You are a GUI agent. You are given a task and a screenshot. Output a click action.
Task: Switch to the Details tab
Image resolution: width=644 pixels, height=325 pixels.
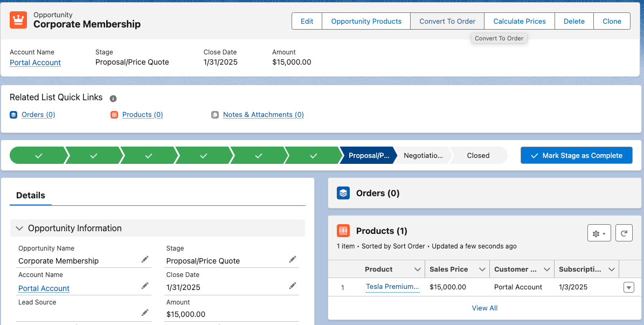pos(31,196)
